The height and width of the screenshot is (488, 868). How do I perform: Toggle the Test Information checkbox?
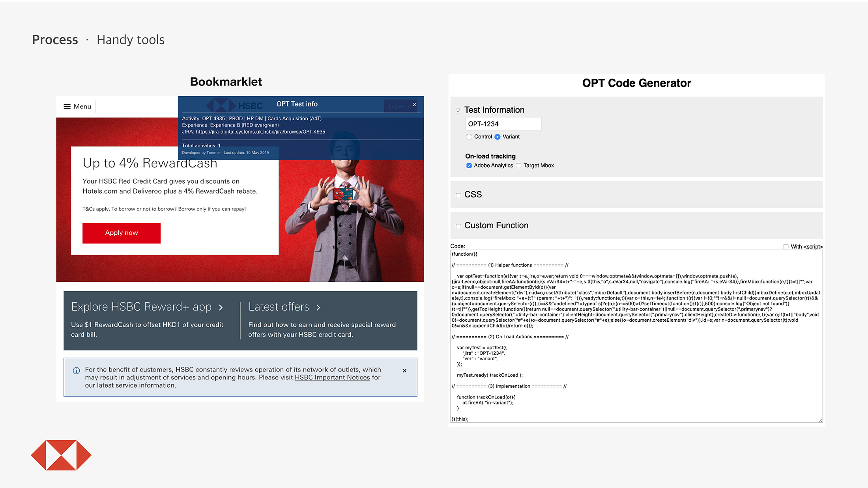click(458, 111)
